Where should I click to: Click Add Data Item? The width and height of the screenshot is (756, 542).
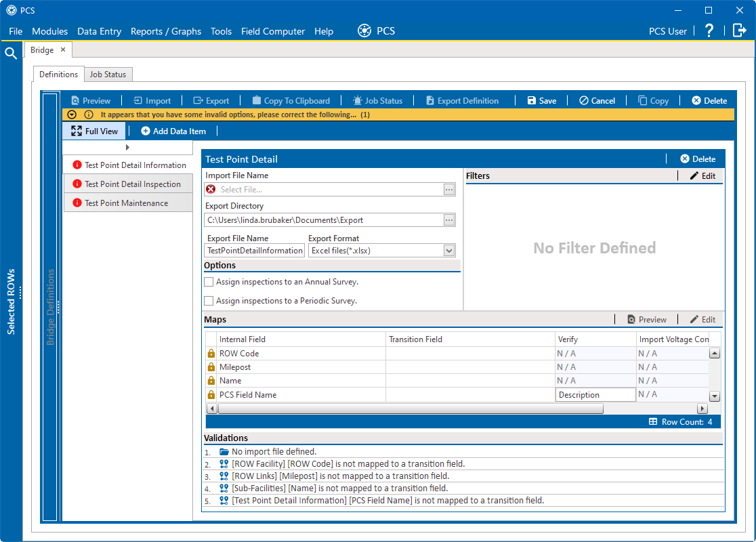(x=173, y=131)
